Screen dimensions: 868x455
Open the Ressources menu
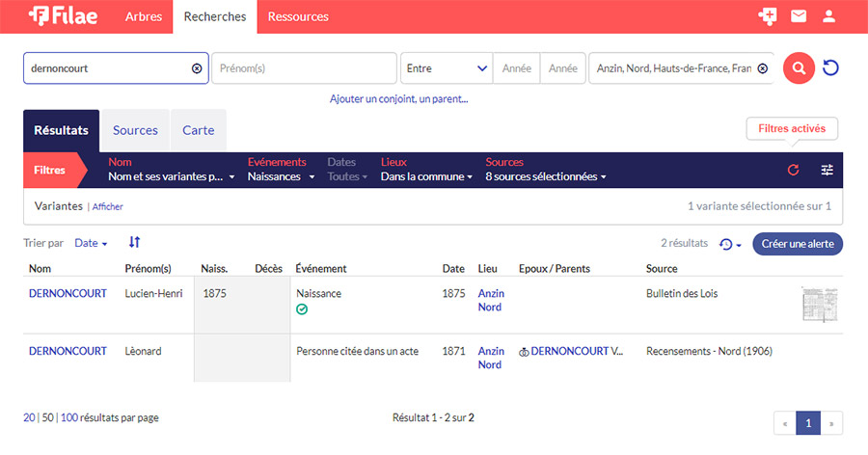click(x=298, y=16)
